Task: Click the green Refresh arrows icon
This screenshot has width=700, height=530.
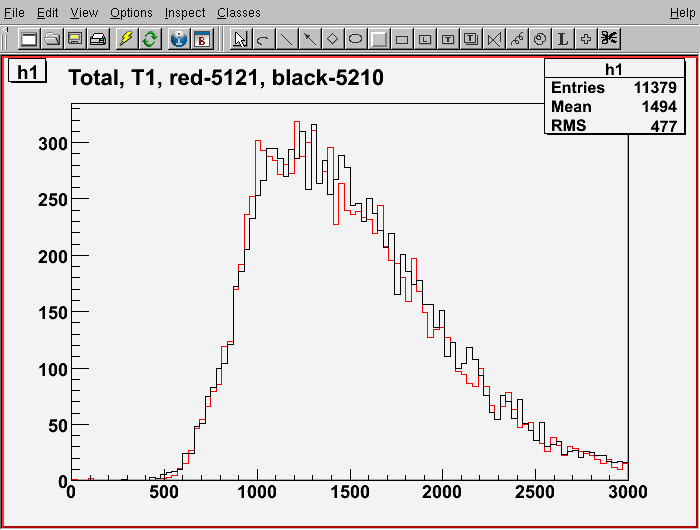Action: point(150,39)
